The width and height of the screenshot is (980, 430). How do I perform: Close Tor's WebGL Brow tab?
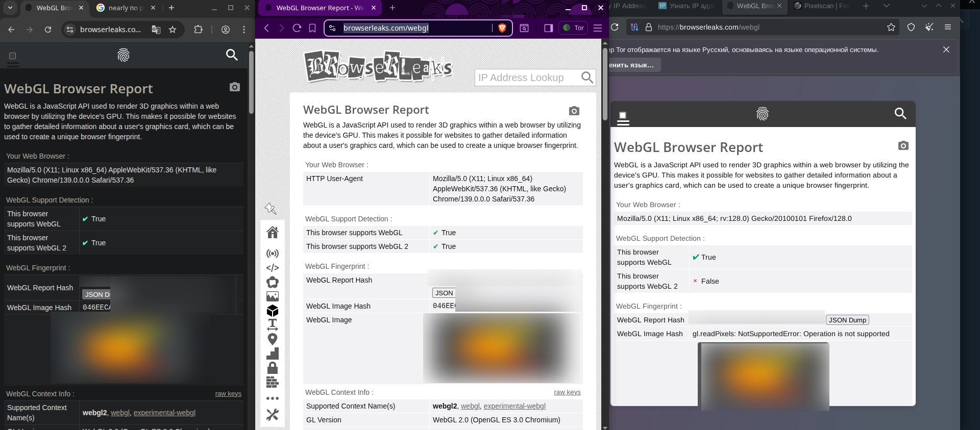[x=779, y=6]
